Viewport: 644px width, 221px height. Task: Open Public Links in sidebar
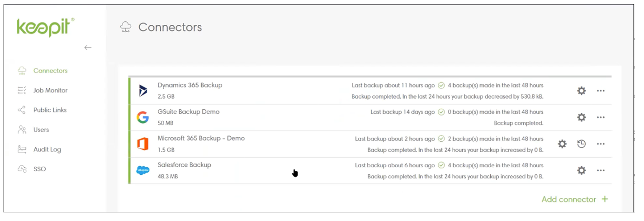pos(50,110)
